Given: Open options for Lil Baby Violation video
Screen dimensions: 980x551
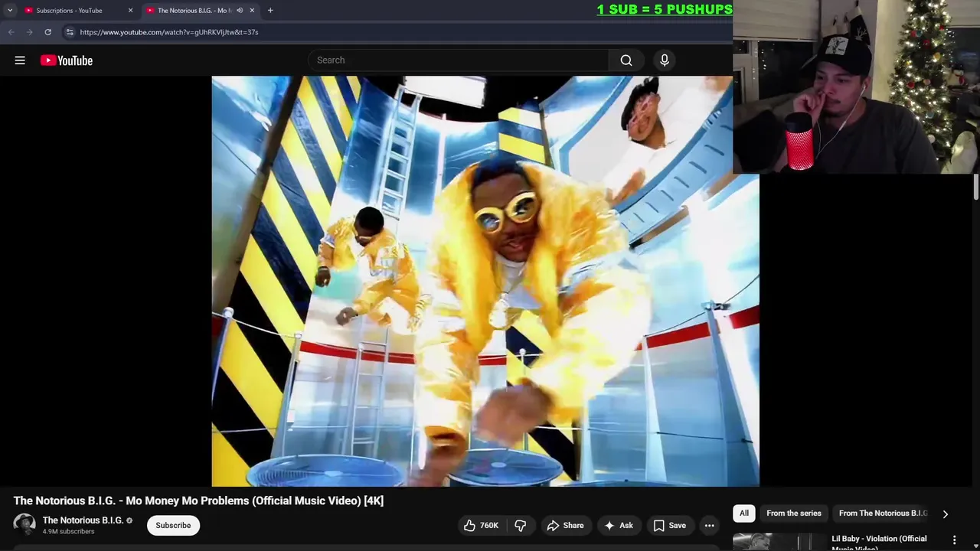Looking at the screenshot, I should point(954,540).
